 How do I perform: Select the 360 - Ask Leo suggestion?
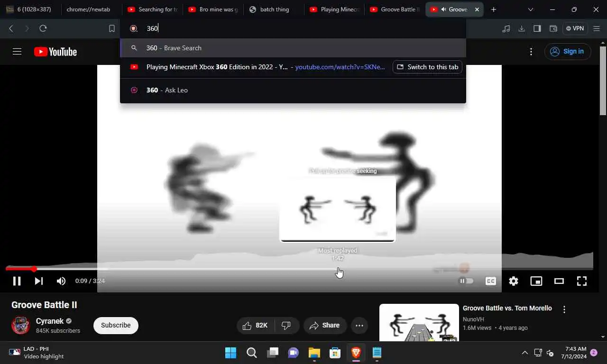tap(293, 90)
